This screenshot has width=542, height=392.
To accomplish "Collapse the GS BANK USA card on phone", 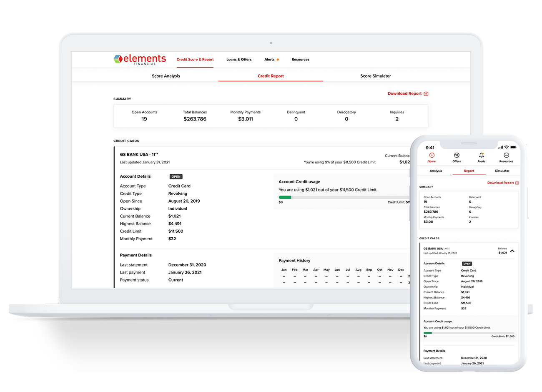I will pyautogui.click(x=512, y=251).
